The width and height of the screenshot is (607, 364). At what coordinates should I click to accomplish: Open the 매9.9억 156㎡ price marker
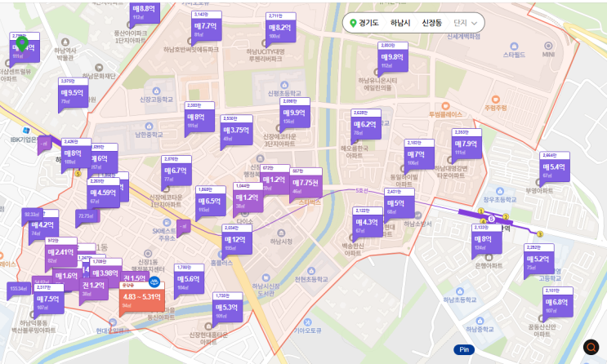[295, 113]
